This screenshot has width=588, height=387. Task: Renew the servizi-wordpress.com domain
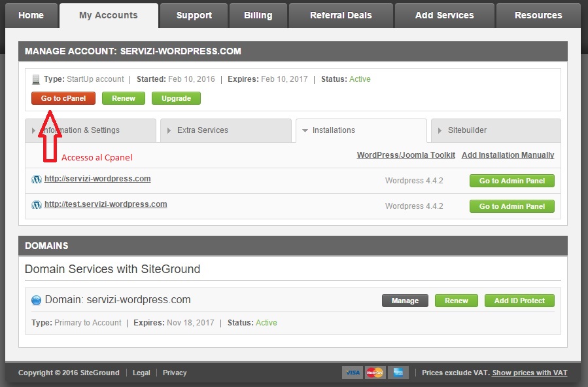457,301
